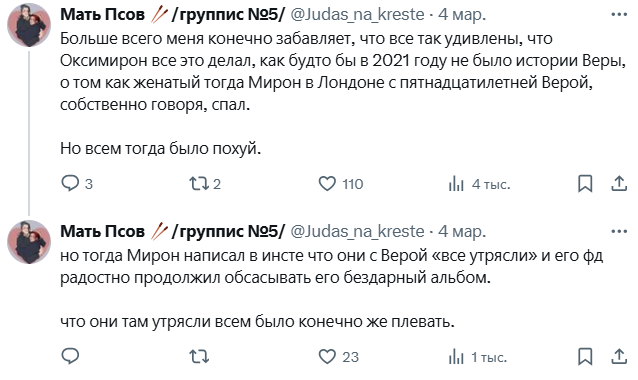The height and width of the screenshot is (380, 638).
Task: Open @Judas_na_kreste handle in first tweet
Action: pyautogui.click(x=358, y=15)
